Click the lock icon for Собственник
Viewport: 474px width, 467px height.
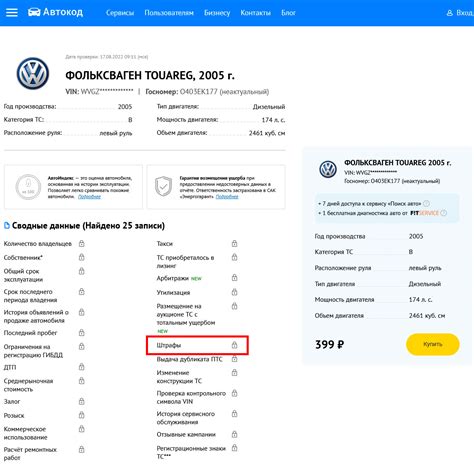pyautogui.click(x=81, y=257)
